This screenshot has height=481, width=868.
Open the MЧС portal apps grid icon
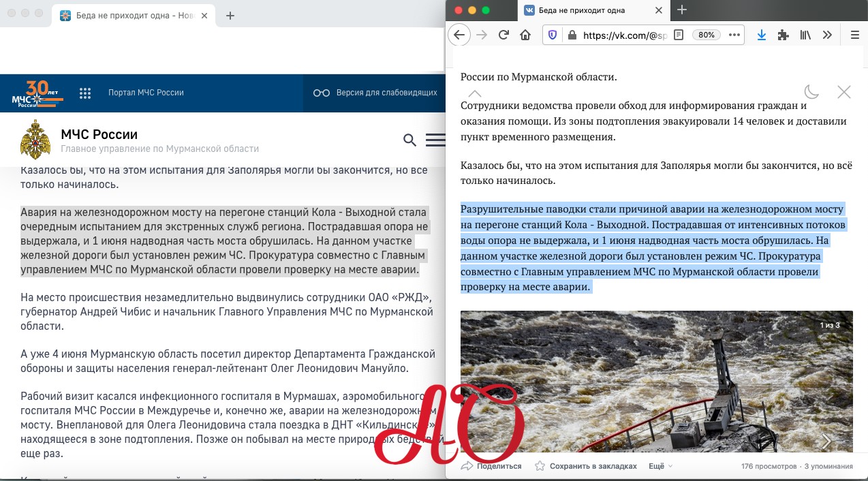click(85, 93)
